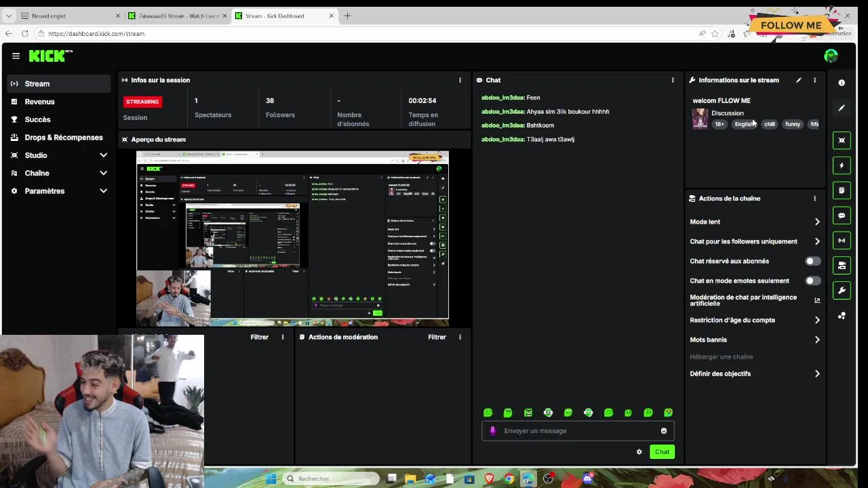The width and height of the screenshot is (868, 488).
Task: Edit stream info with the panel pencil icon
Action: point(799,80)
